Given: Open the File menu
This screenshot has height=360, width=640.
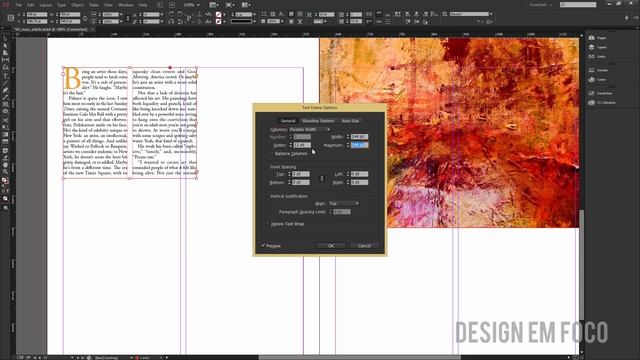Looking at the screenshot, I should pyautogui.click(x=18, y=5).
